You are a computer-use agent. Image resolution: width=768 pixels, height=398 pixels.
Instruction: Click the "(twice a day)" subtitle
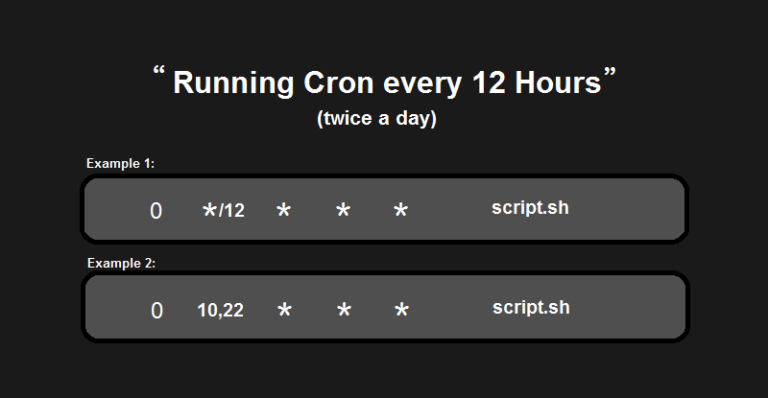(377, 118)
